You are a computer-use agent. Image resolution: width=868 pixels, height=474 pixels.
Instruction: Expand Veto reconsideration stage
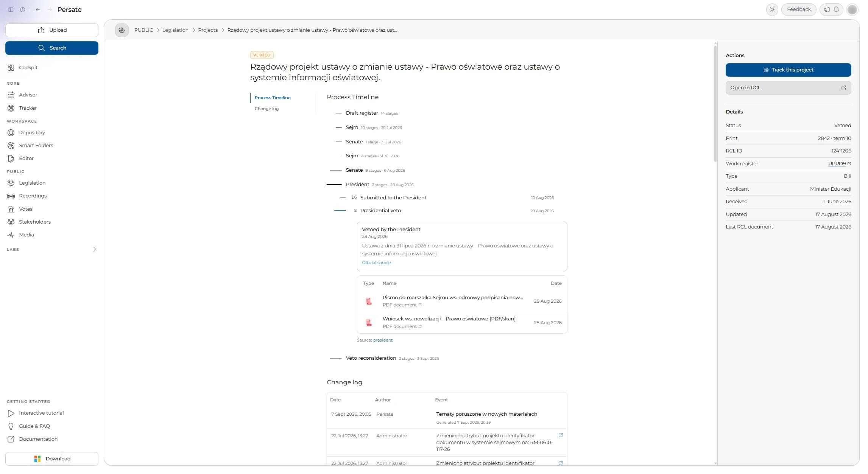click(385, 358)
